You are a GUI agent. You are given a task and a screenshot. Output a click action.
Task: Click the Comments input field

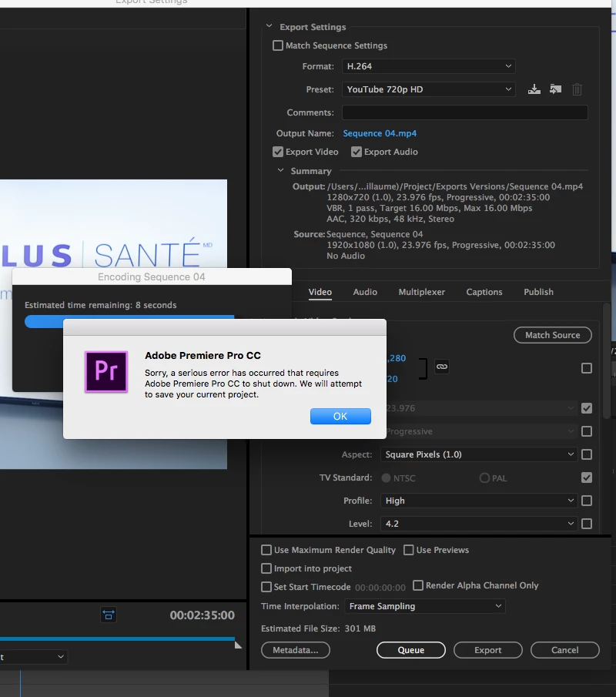pos(465,112)
